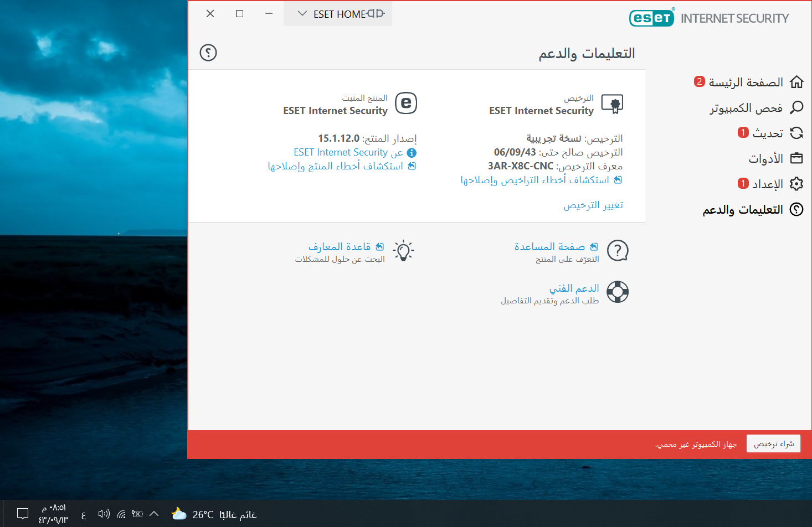Viewport: 812px width, 527px height.
Task: Click the تغيير الترخيص link
Action: [x=593, y=205]
